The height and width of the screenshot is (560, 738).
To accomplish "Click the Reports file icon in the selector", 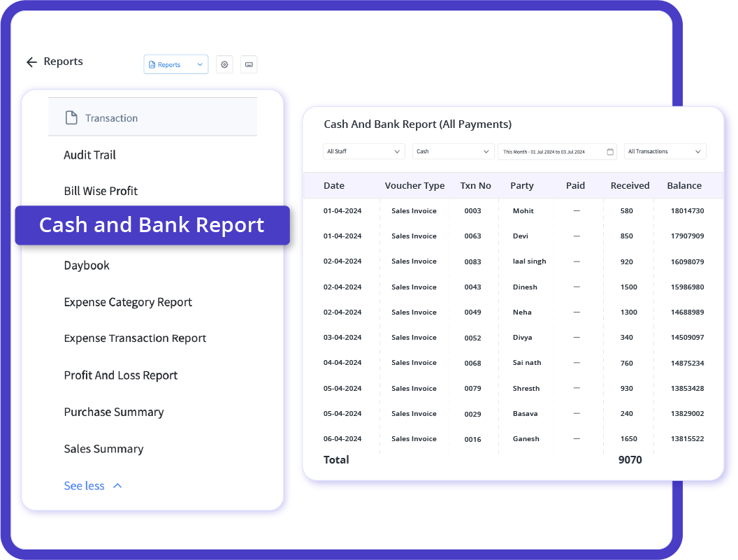I will coord(151,64).
